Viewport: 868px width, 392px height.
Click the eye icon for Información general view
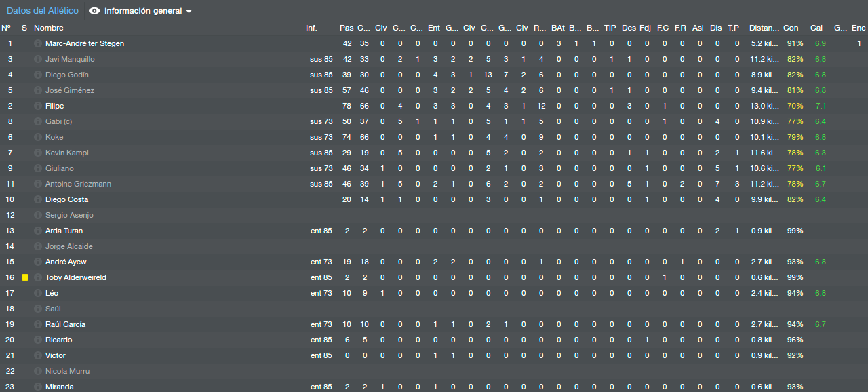pyautogui.click(x=94, y=11)
